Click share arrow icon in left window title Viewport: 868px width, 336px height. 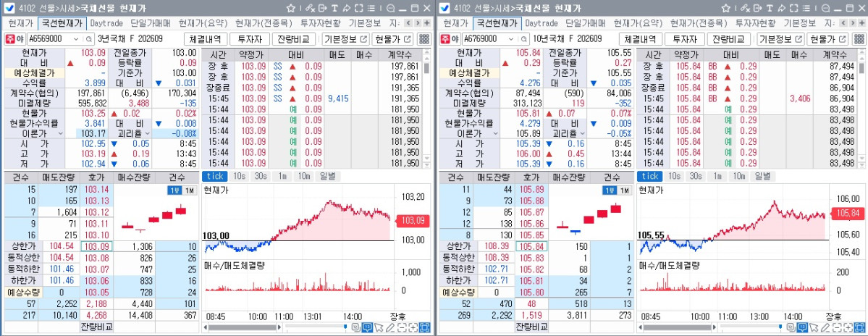(x=347, y=8)
